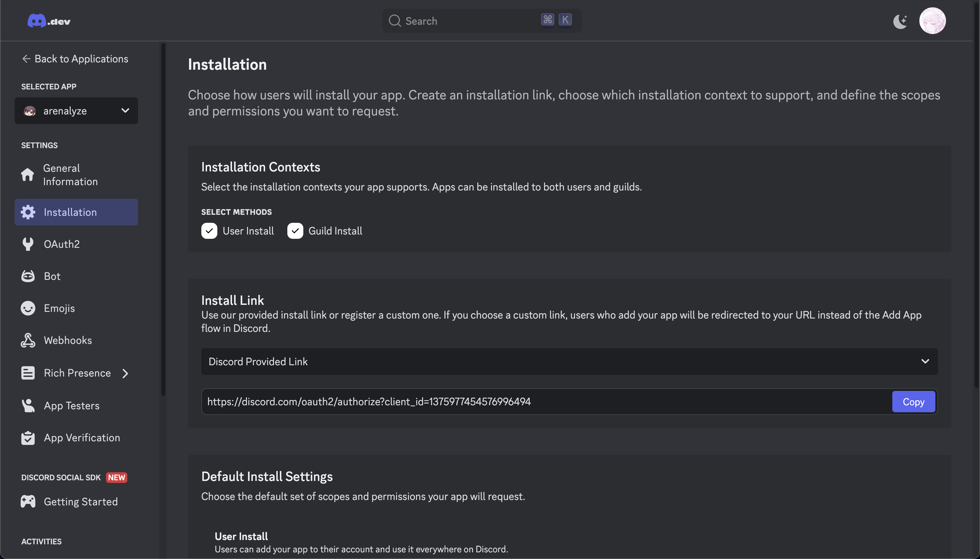This screenshot has height=559, width=980.
Task: Click the Discord .dev logo
Action: [49, 21]
